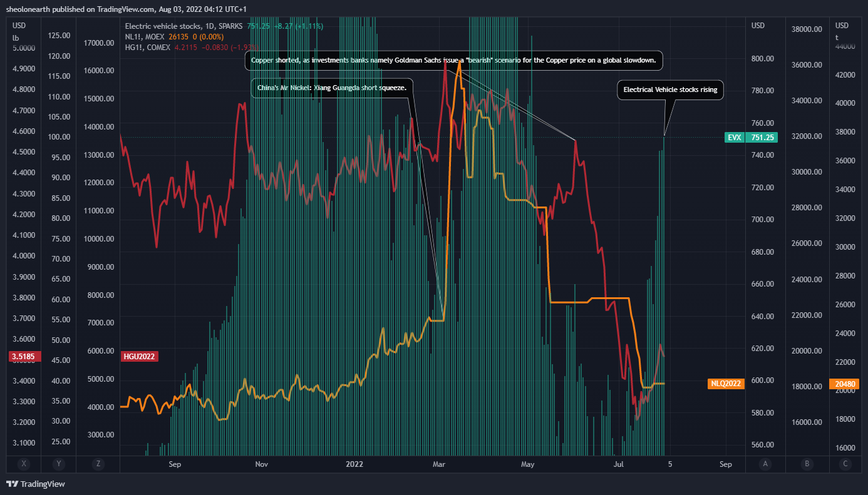Select the Copper shorted Goldman Sachs callout
The height and width of the screenshot is (495, 868).
tap(453, 61)
